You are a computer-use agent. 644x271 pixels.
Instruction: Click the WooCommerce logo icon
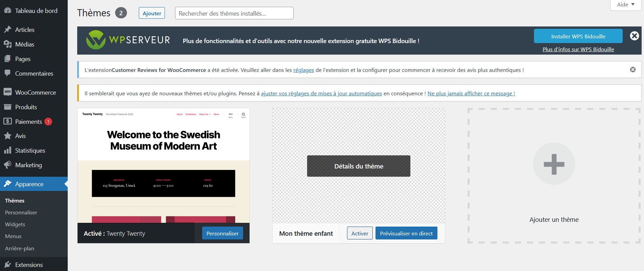[8, 92]
